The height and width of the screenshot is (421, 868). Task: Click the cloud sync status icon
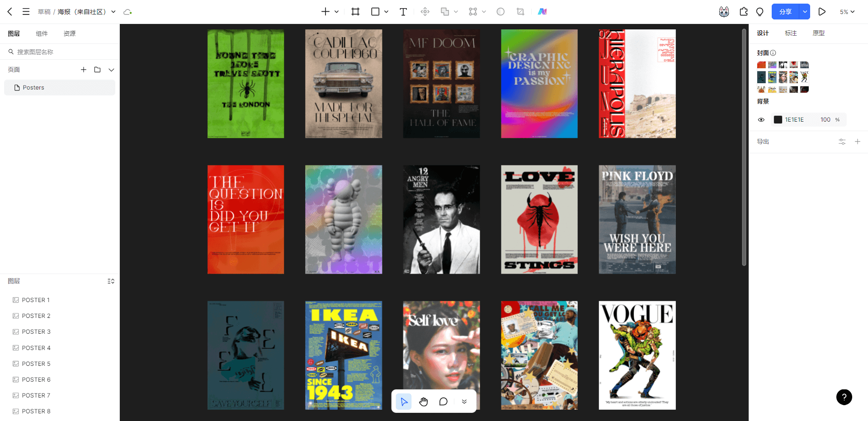[x=127, y=12]
